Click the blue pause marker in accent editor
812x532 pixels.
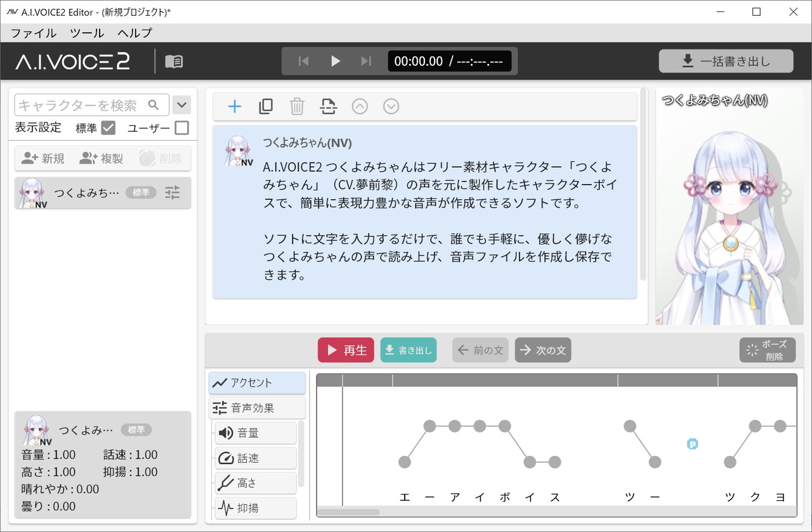693,444
